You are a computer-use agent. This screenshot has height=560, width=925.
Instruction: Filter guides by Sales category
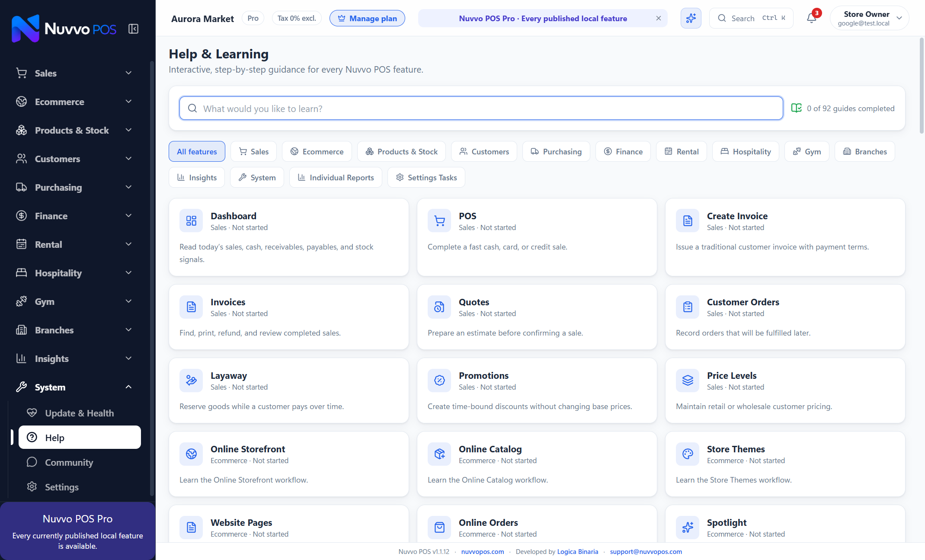254,151
